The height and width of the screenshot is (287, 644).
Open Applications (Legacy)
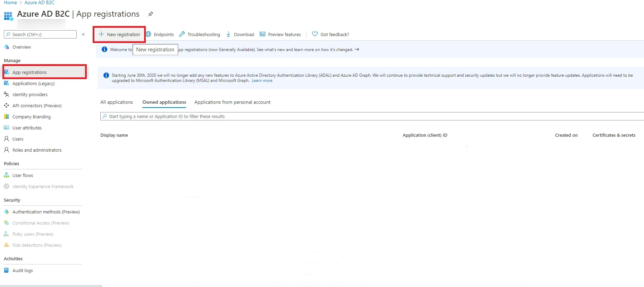(x=33, y=83)
